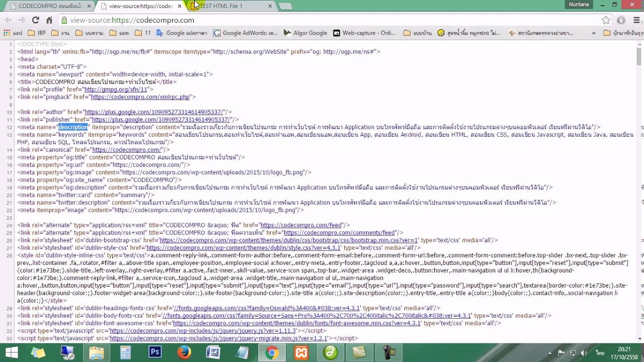Viewport: 644px width, 362px height.
Task: Open the Apps grid shortcut in bookmarks bar
Action: click(13, 33)
